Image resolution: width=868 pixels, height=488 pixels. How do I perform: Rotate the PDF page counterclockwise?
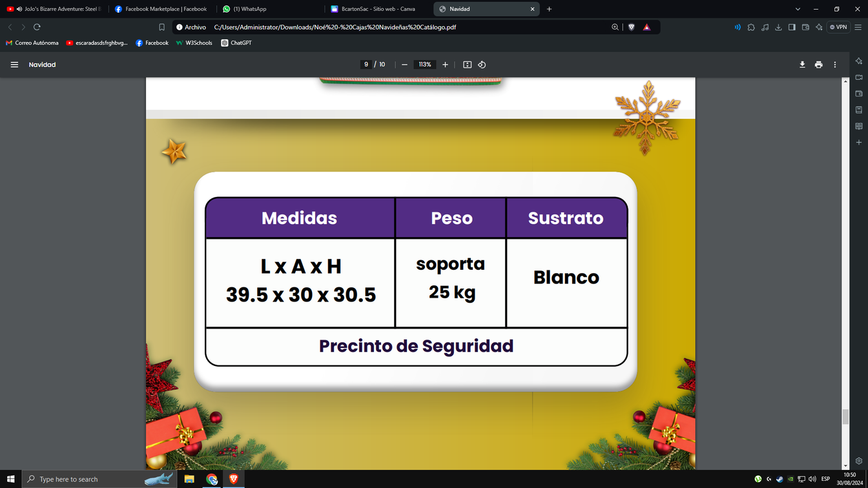coord(482,65)
